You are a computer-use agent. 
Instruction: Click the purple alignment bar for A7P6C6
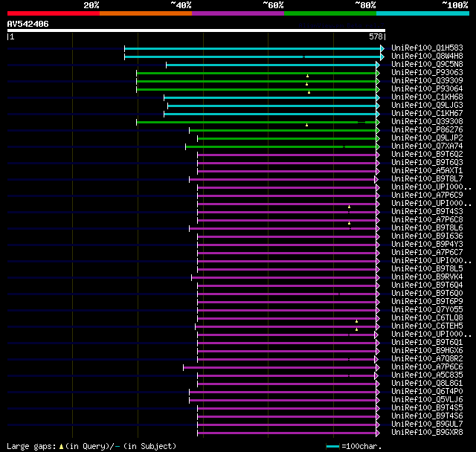(x=280, y=368)
